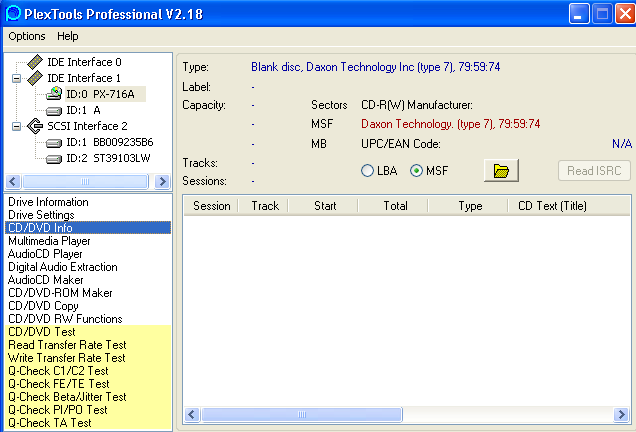Select the LBA radio button
This screenshot has width=636, height=432.
pyautogui.click(x=367, y=171)
